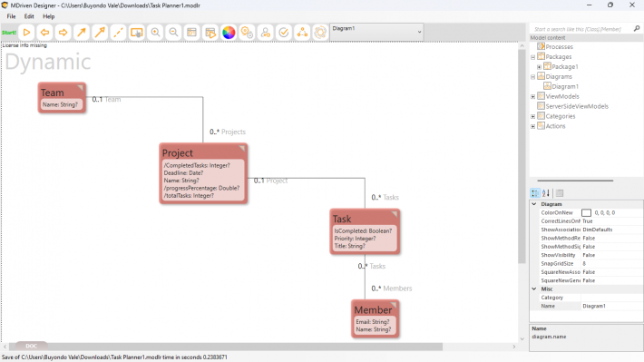
Task: Click the property pages icon
Action: (x=560, y=192)
